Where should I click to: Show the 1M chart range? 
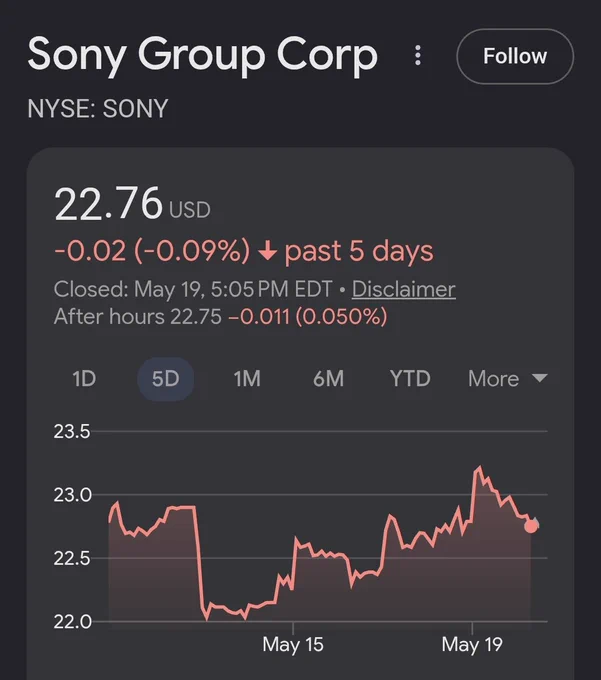[x=247, y=379]
